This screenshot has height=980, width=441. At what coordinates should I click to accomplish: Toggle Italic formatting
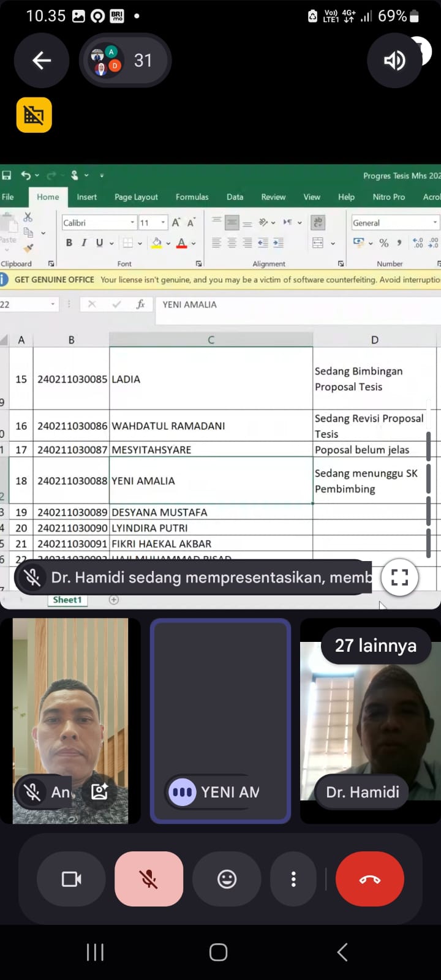tap(84, 243)
